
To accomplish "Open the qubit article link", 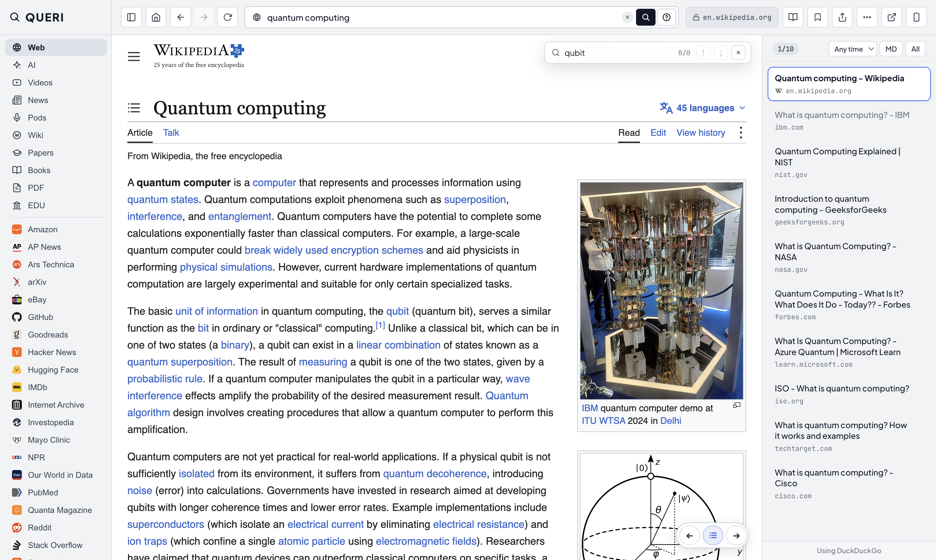I will point(397,311).
